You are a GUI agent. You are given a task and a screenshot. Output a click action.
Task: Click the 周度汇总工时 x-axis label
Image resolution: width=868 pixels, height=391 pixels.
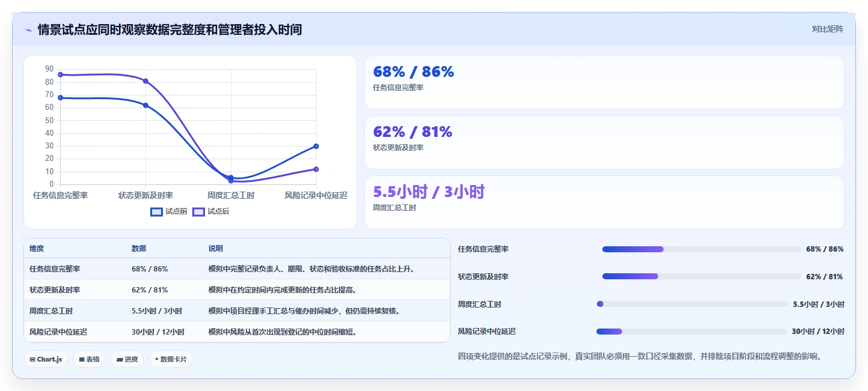click(231, 195)
